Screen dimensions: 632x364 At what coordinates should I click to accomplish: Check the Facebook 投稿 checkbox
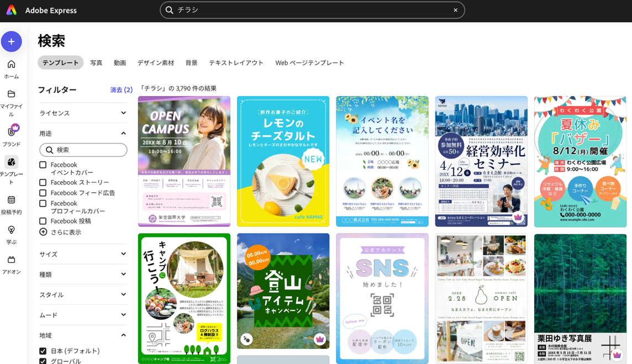coord(43,221)
